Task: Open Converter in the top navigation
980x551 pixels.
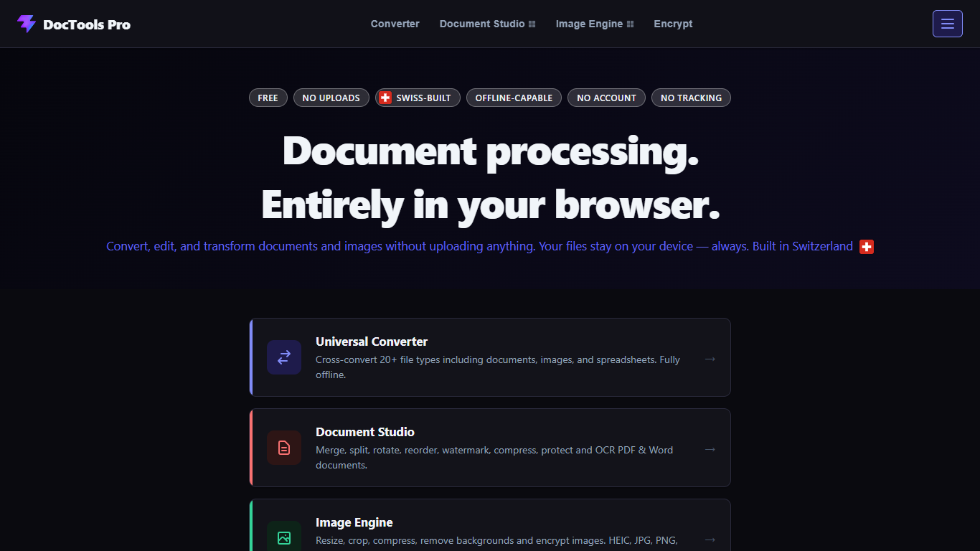Action: coord(395,24)
